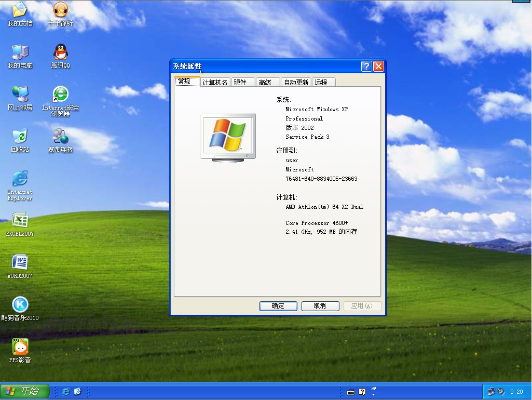Select the 回收站 recycle bin icon
This screenshot has width=532, height=400.
pos(20,137)
